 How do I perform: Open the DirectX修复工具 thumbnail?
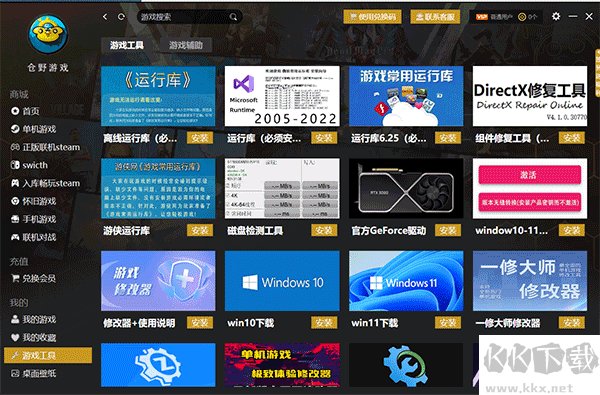tap(530, 96)
